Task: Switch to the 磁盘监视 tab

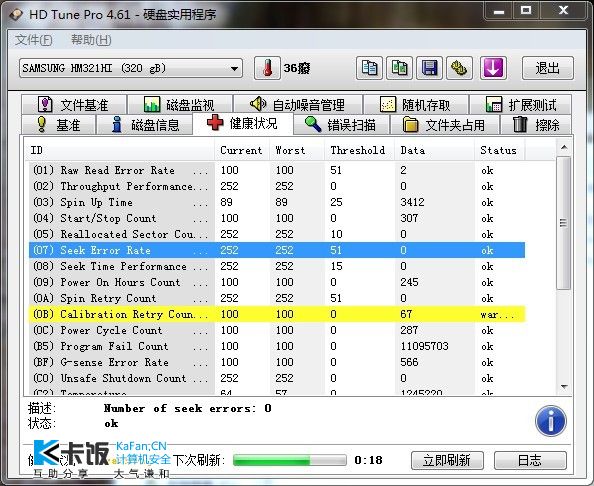Action: point(180,105)
